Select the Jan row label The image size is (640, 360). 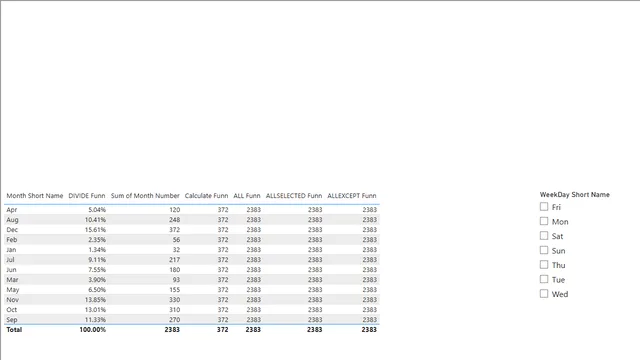(11, 250)
